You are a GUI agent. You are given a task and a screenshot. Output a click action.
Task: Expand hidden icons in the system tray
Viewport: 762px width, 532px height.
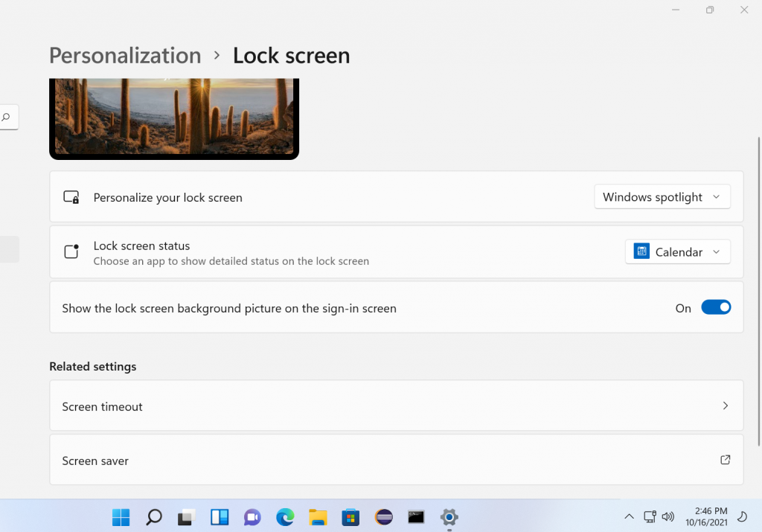pyautogui.click(x=630, y=516)
